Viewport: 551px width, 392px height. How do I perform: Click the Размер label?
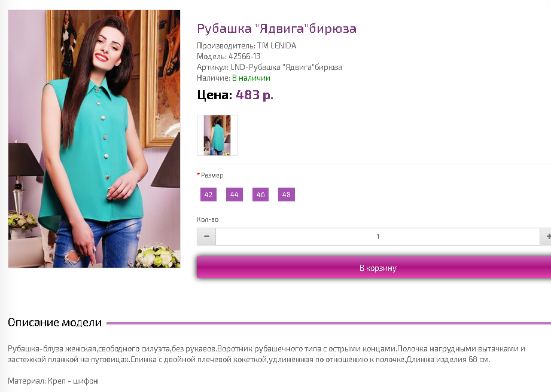point(212,175)
